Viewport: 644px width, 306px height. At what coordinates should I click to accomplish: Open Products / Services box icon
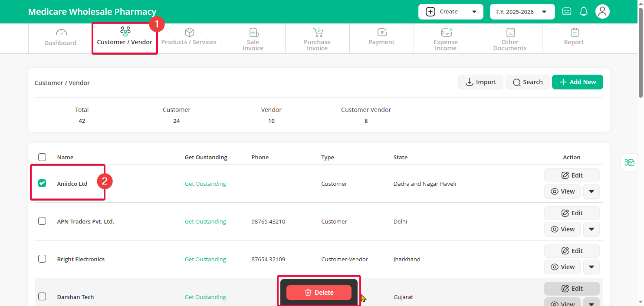coord(189,33)
